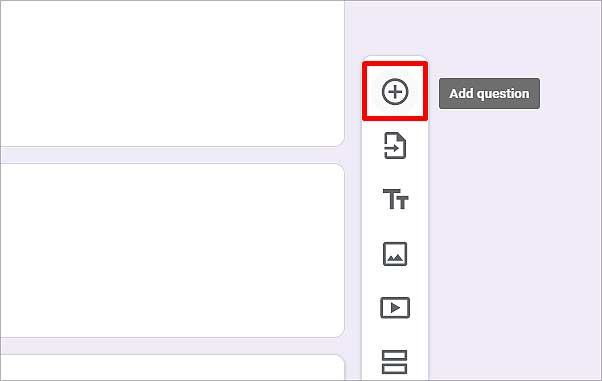Add a new section with the stacked-bars icon
This screenshot has width=602, height=381.
[394, 362]
